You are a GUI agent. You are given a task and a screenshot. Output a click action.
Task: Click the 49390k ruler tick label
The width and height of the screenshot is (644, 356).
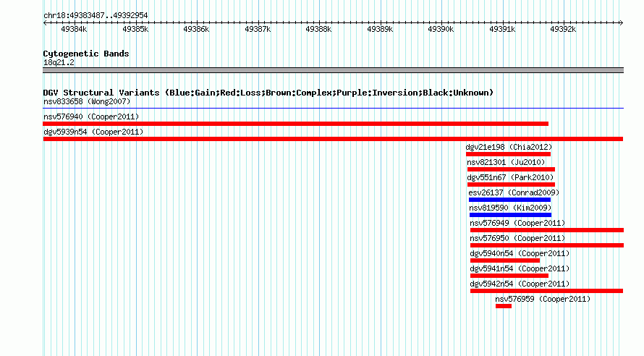pos(441,29)
